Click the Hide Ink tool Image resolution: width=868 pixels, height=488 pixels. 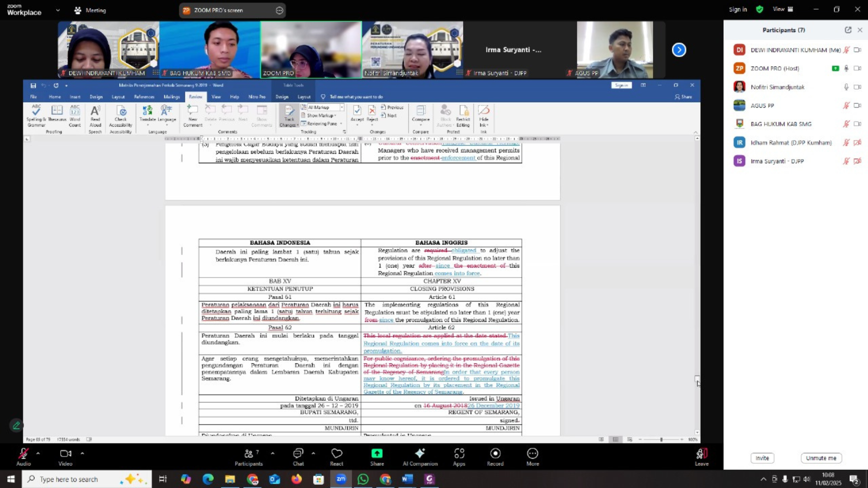pos(484,116)
